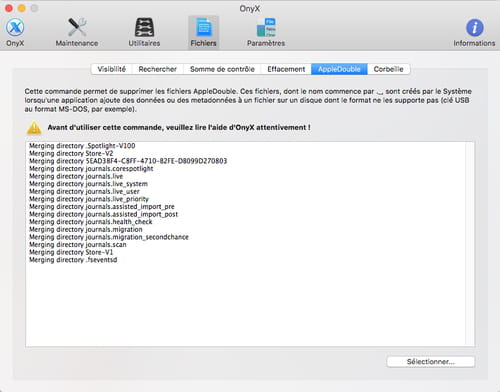Select line 'journals.migration_secondchance'
Viewport: 500px width, 392px height.
(x=109, y=237)
